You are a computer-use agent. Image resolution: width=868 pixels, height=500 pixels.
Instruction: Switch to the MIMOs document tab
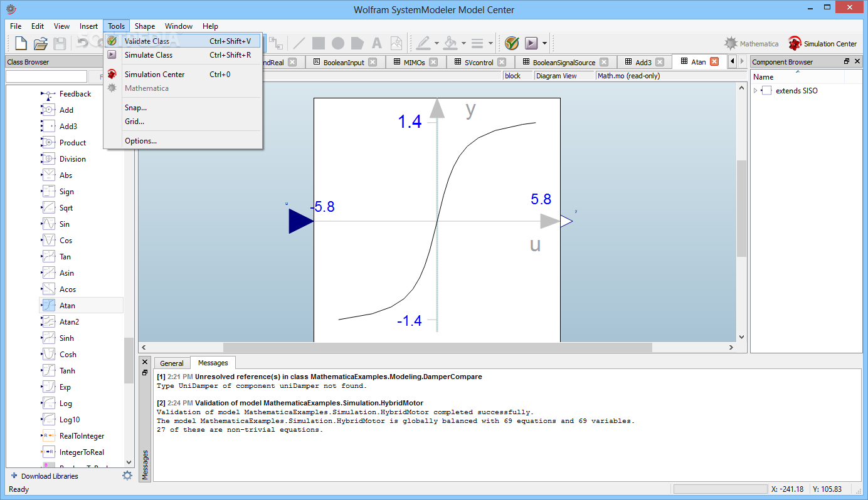(414, 62)
